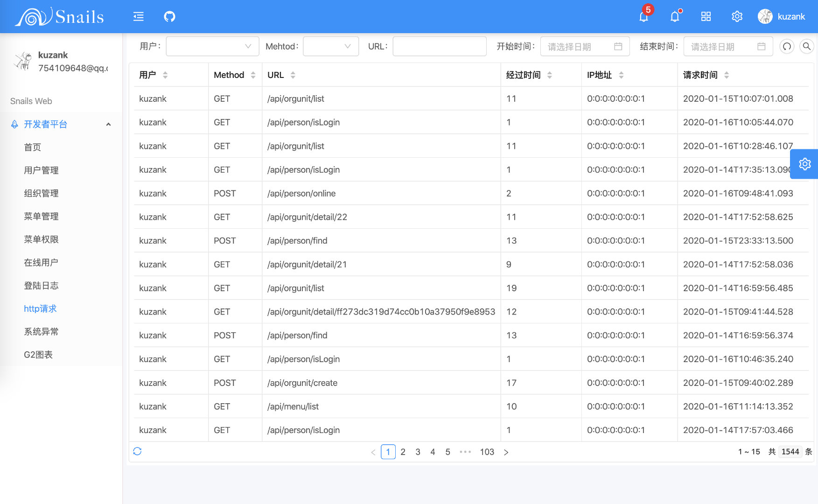Sort by 用户 column

click(165, 75)
